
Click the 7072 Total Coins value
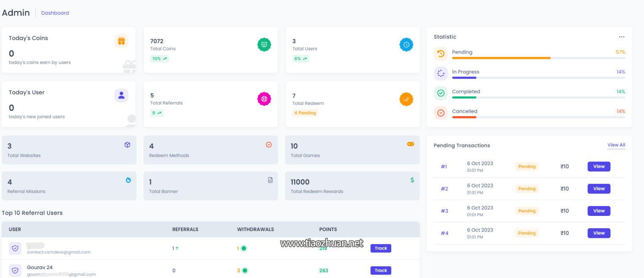click(x=156, y=41)
